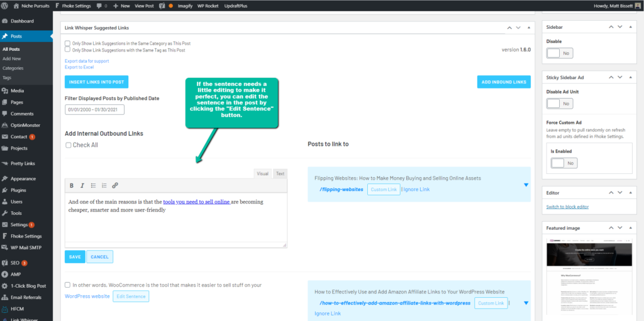Open Email Referrals in the sidebar

(x=26, y=297)
